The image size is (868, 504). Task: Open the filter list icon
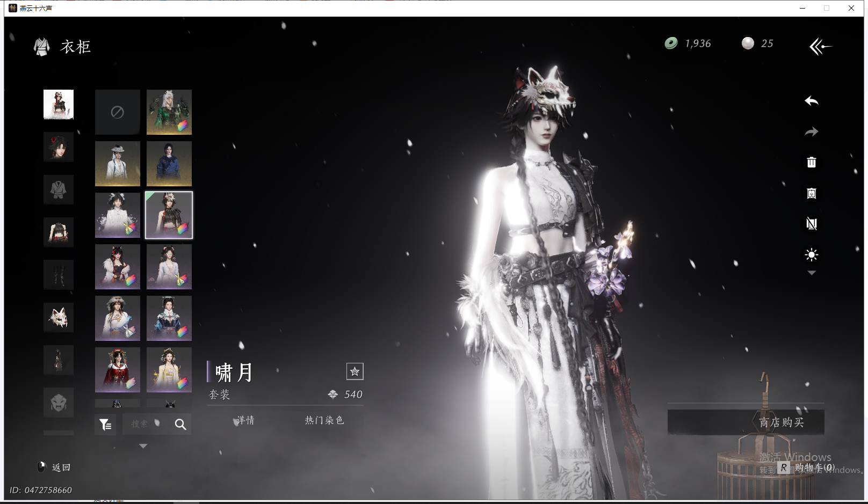point(106,425)
